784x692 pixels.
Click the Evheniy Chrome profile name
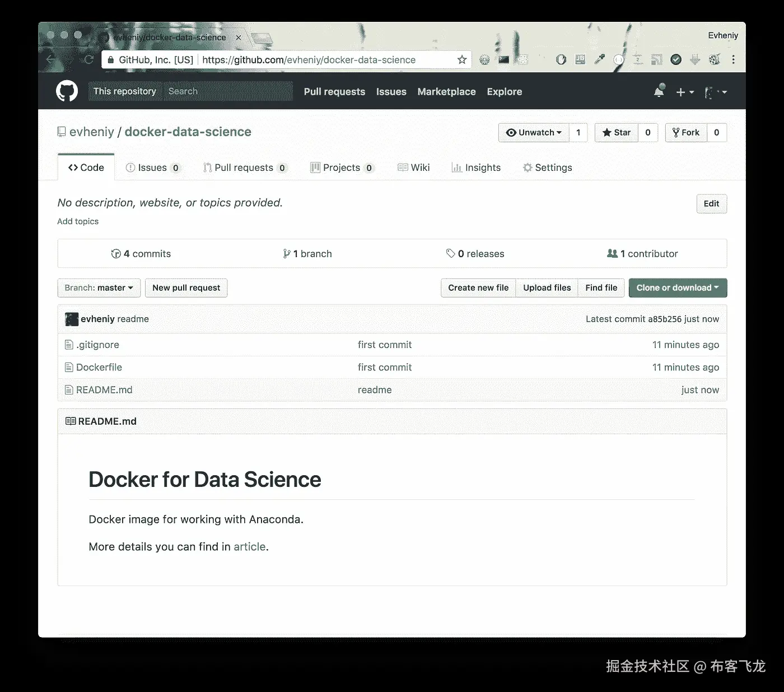pos(723,35)
